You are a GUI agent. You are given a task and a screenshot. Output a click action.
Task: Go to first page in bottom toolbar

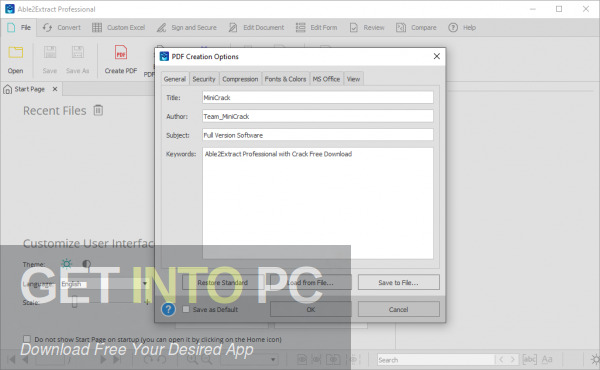pos(12,359)
